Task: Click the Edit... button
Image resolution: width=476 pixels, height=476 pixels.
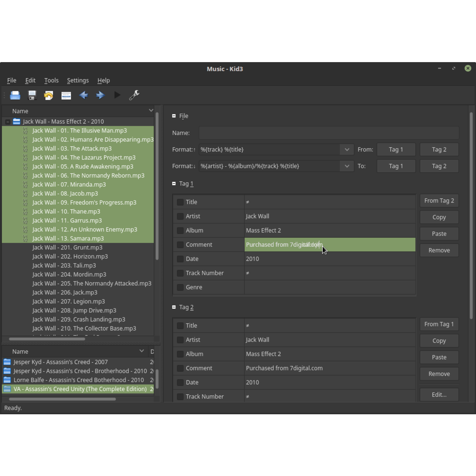Action: tap(439, 395)
